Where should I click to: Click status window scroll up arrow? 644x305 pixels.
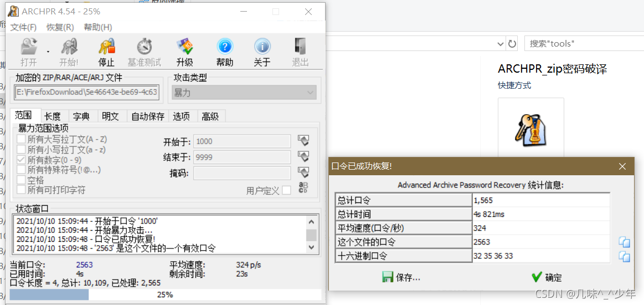coord(312,222)
